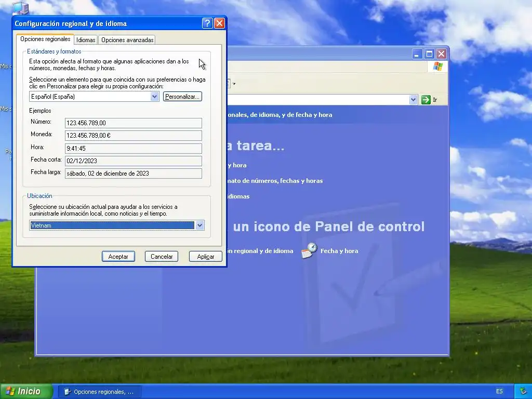532x399 pixels.
Task: Click the Control Panel task link ending 'y hora'
Action: click(x=237, y=165)
